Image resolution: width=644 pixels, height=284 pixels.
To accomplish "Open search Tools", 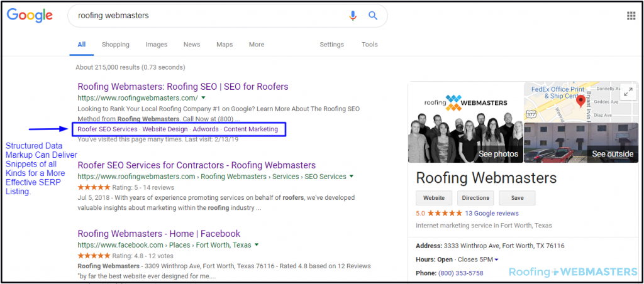I will [370, 45].
